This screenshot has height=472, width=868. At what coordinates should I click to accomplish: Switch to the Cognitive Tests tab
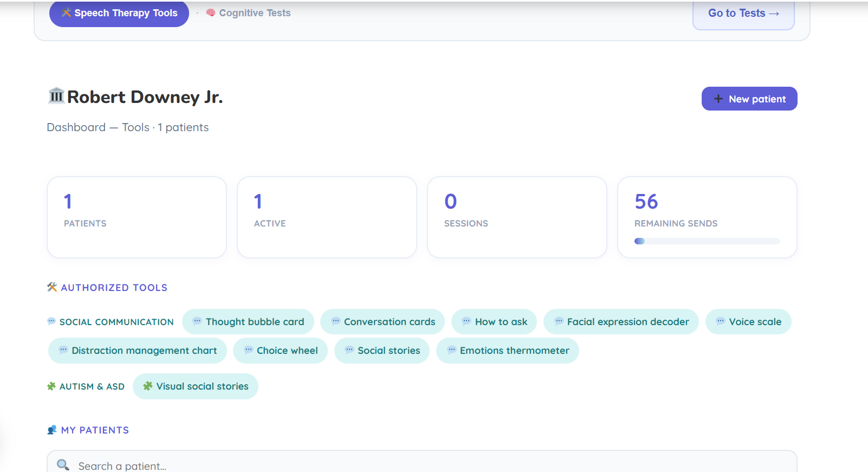point(248,13)
